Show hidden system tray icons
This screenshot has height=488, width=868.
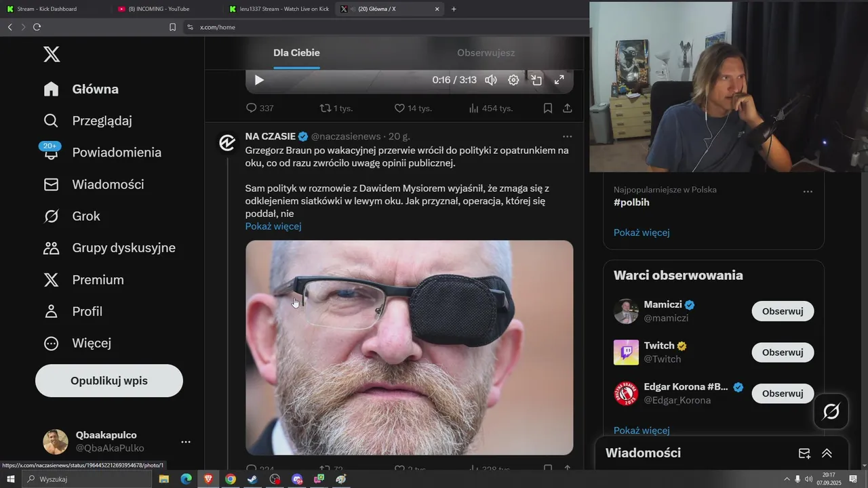[x=787, y=479]
